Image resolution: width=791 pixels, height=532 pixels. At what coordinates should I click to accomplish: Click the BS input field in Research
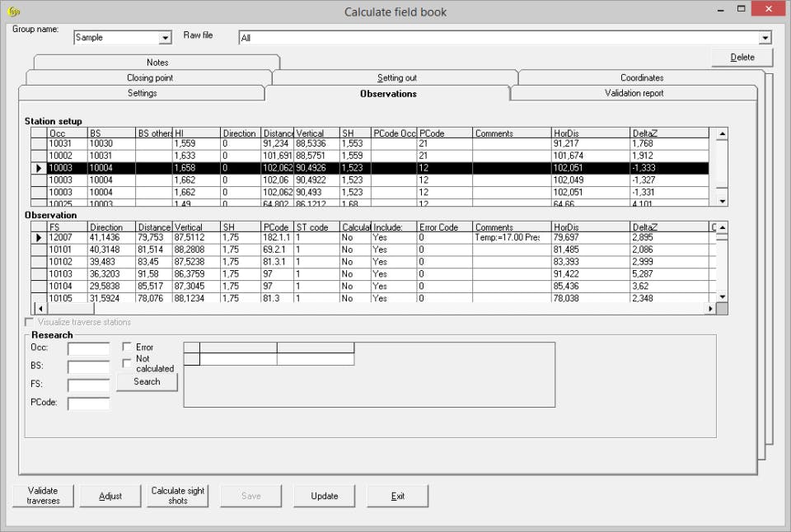89,366
